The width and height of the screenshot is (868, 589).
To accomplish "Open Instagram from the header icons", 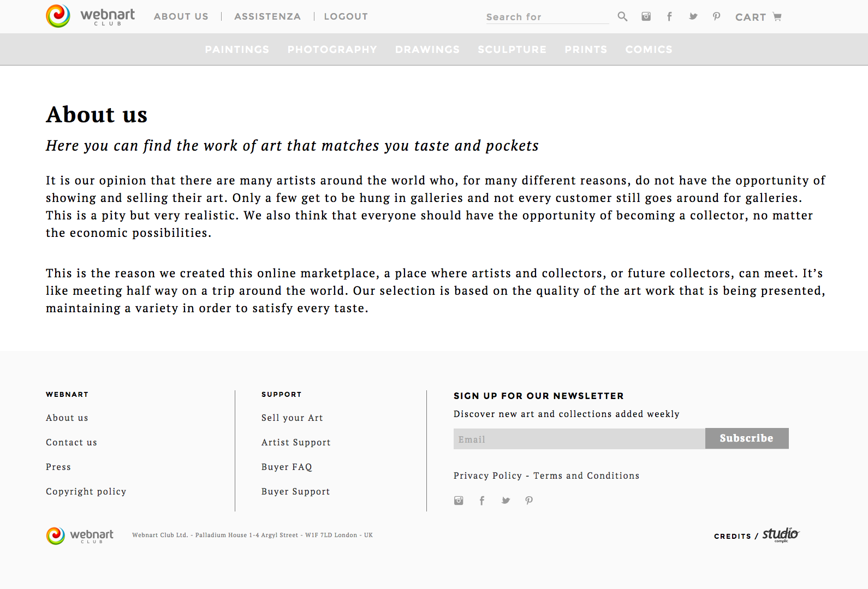I will point(646,16).
